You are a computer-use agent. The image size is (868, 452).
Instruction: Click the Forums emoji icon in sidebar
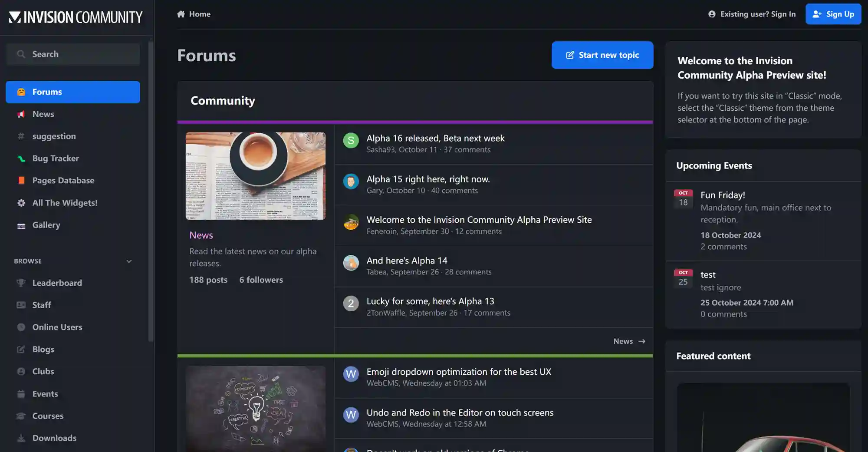point(21,92)
